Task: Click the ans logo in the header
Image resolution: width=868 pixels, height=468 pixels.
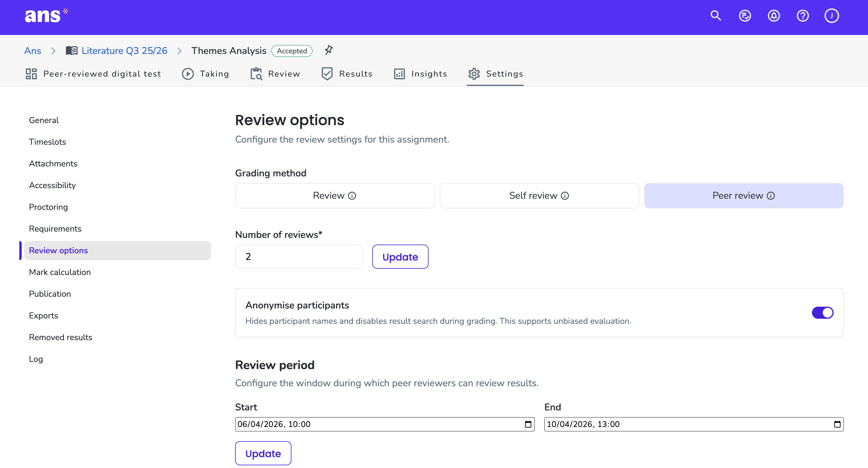Action: point(46,15)
